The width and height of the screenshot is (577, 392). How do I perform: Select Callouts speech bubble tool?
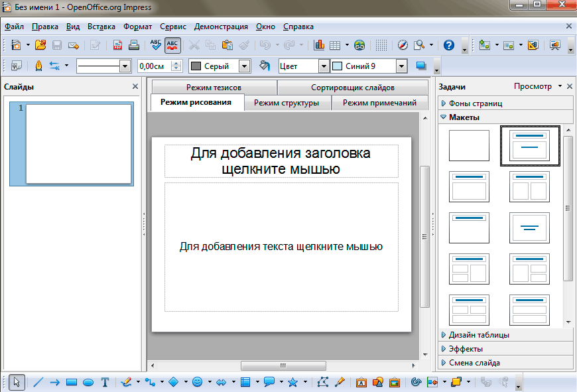(x=269, y=382)
